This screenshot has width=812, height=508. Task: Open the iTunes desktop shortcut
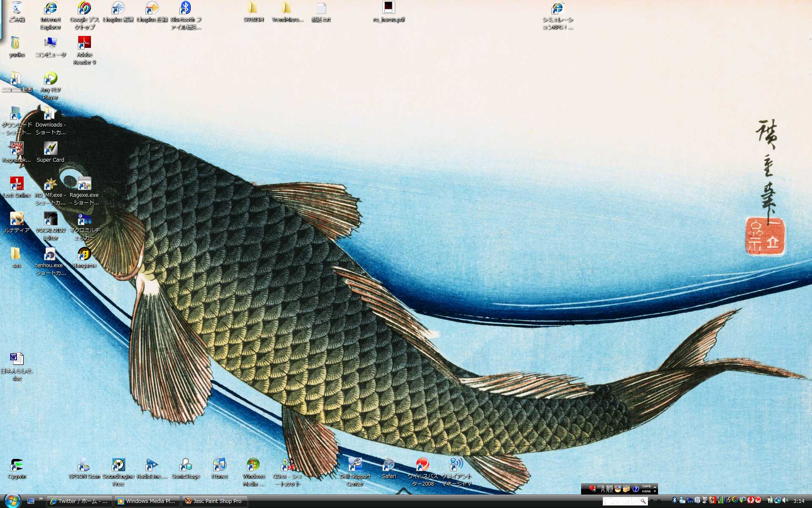pos(219,465)
